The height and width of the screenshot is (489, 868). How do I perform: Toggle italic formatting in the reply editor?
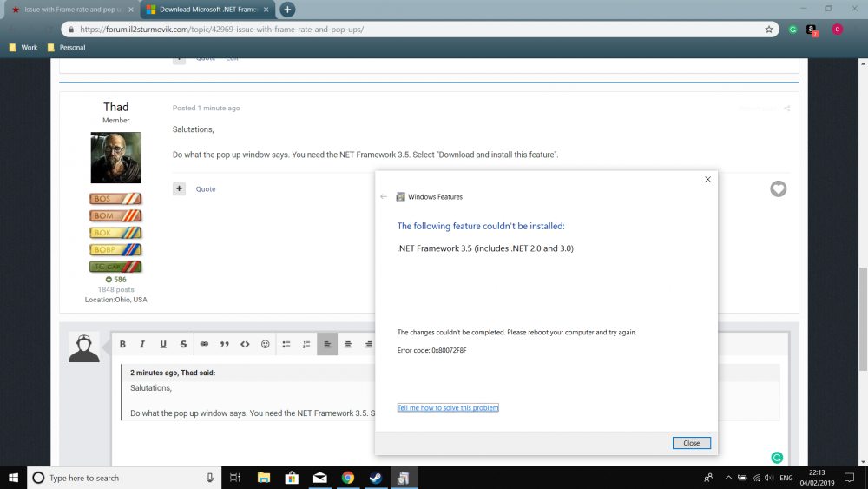(x=142, y=344)
